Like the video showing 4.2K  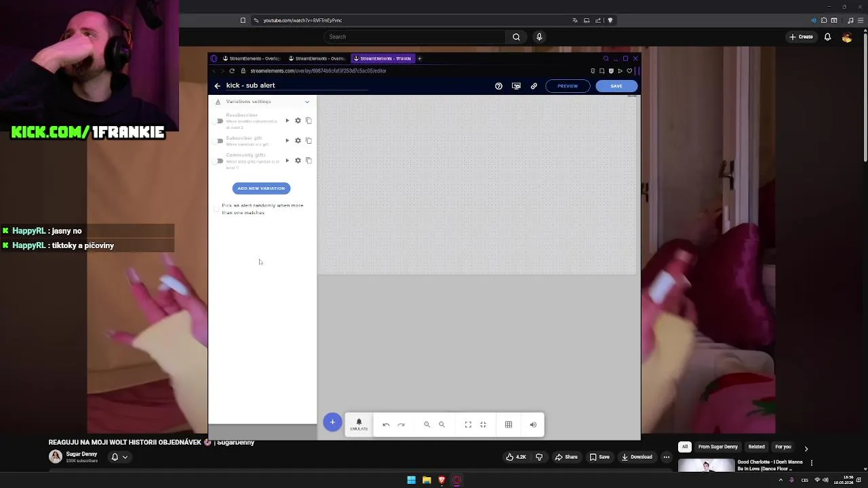(x=516, y=457)
